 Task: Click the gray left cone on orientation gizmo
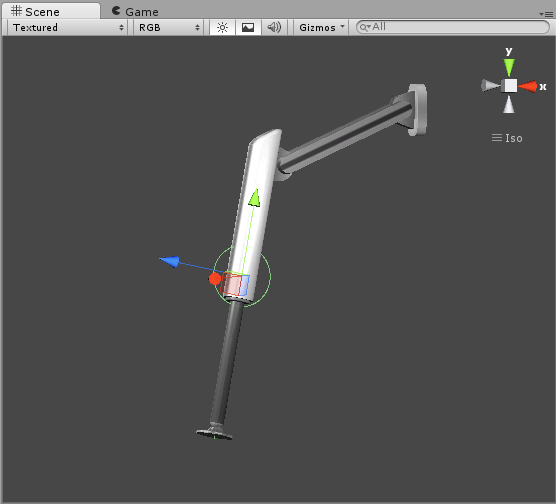pos(490,85)
